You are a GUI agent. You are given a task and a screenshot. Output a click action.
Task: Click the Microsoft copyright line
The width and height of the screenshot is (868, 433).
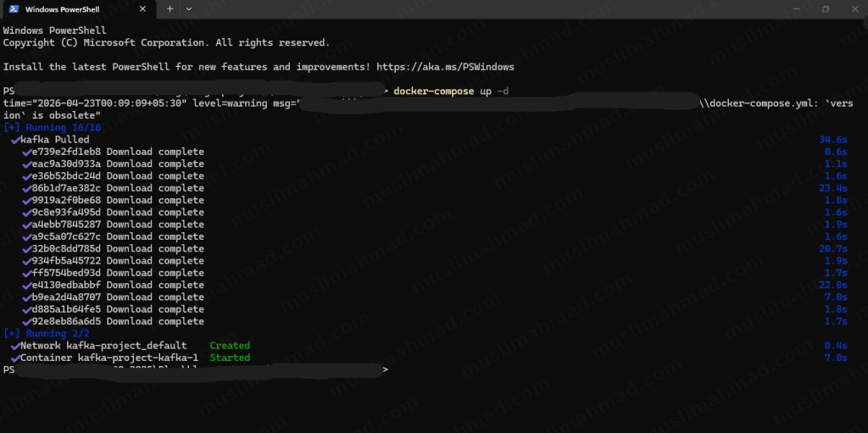167,42
